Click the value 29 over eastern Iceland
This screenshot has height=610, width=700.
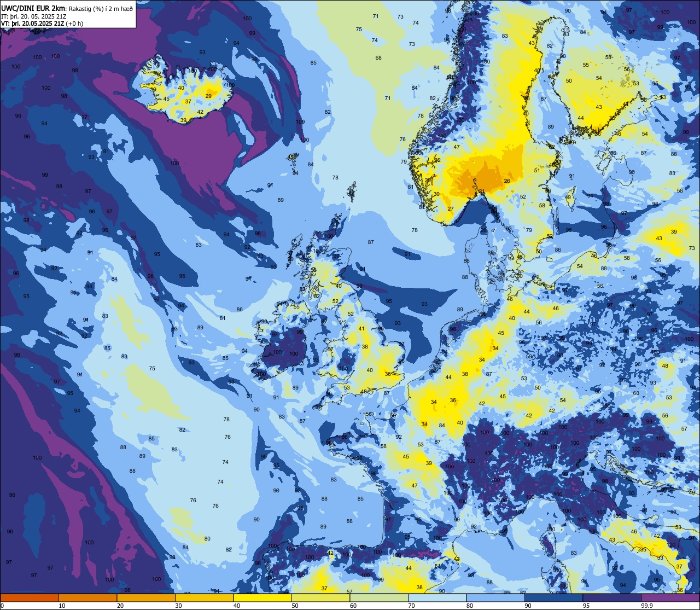(208, 96)
